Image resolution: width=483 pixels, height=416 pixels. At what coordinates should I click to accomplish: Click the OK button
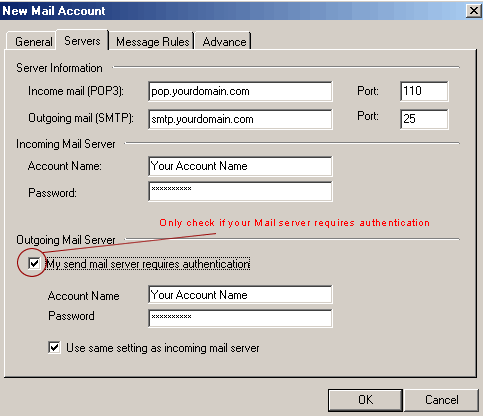point(365,400)
